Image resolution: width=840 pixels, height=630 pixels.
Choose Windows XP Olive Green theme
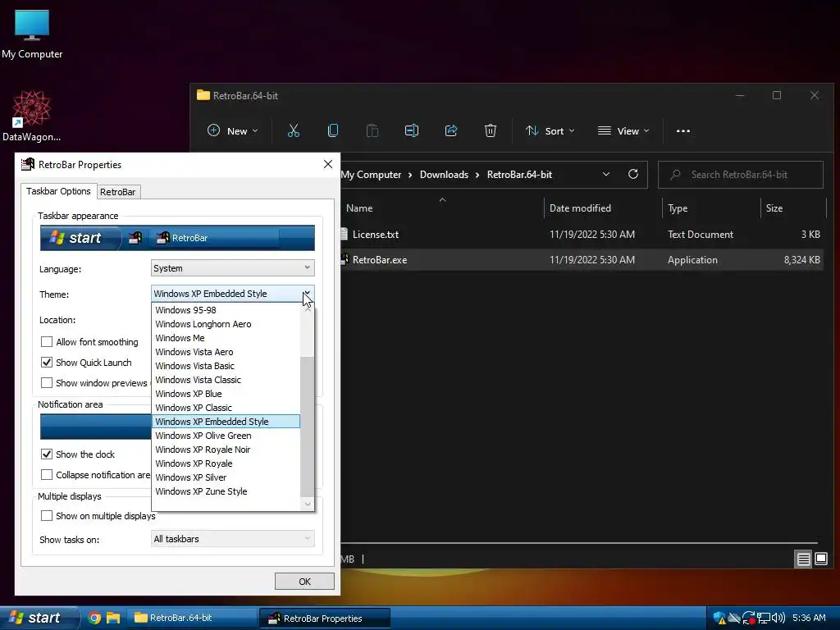coord(226,436)
